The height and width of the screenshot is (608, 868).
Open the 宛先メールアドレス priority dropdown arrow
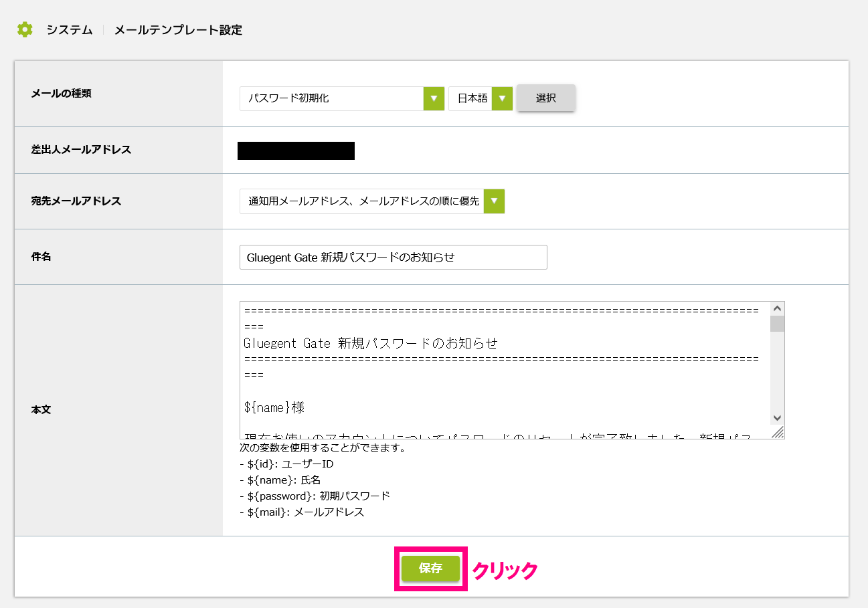point(494,201)
